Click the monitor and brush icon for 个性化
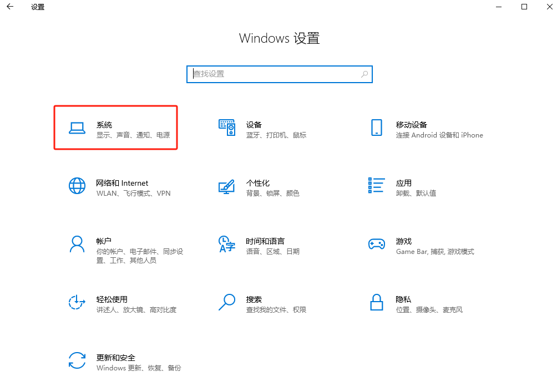 227,187
